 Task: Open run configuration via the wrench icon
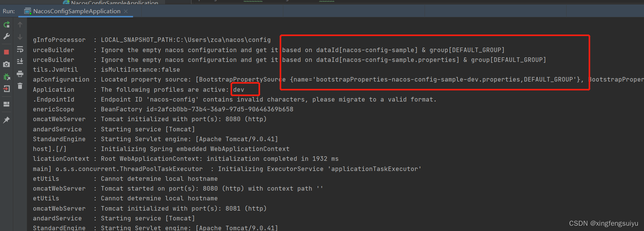pos(6,36)
